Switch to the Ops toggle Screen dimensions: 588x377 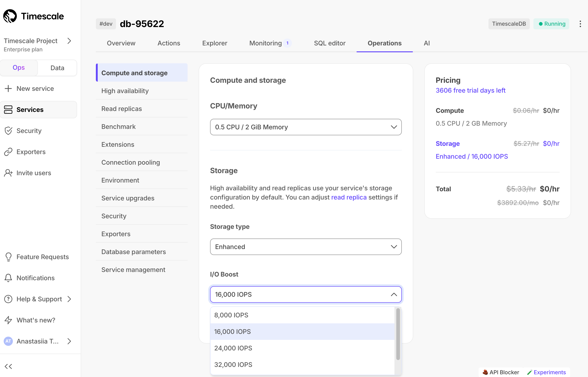tap(19, 68)
